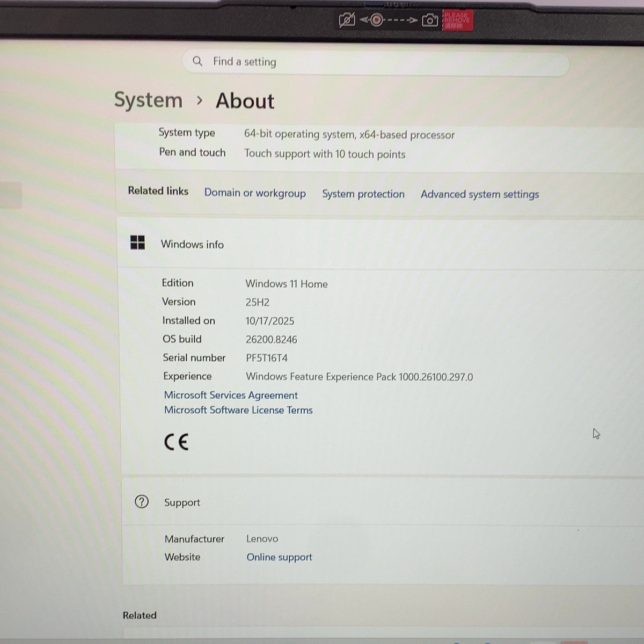Click the magnifier icon in the search box
The height and width of the screenshot is (644, 644).
pos(197,61)
